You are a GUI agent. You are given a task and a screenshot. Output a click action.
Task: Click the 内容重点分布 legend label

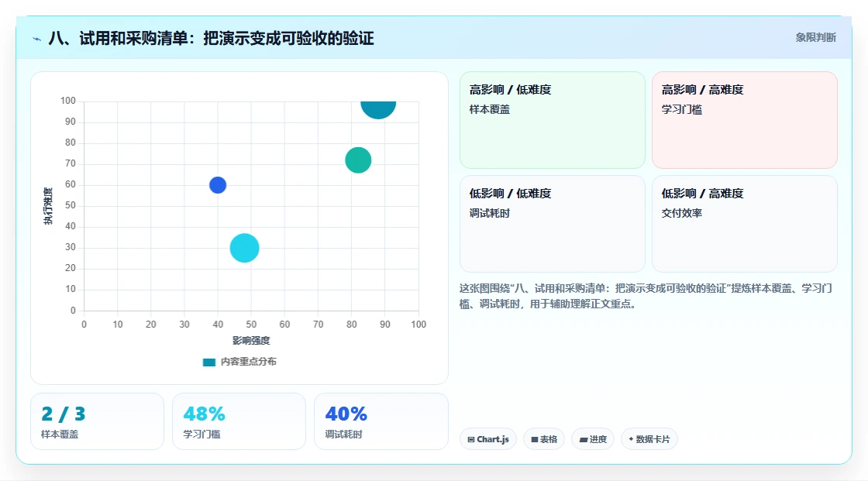click(249, 362)
